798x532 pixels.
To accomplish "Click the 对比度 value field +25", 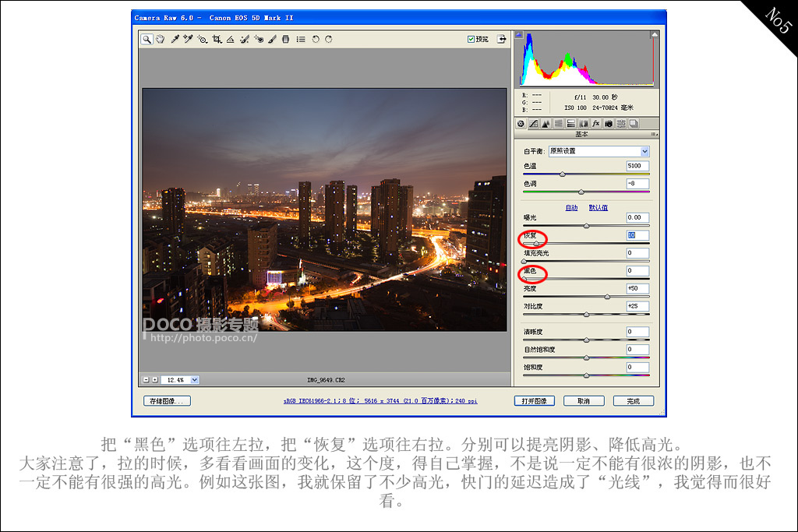I will coord(637,306).
